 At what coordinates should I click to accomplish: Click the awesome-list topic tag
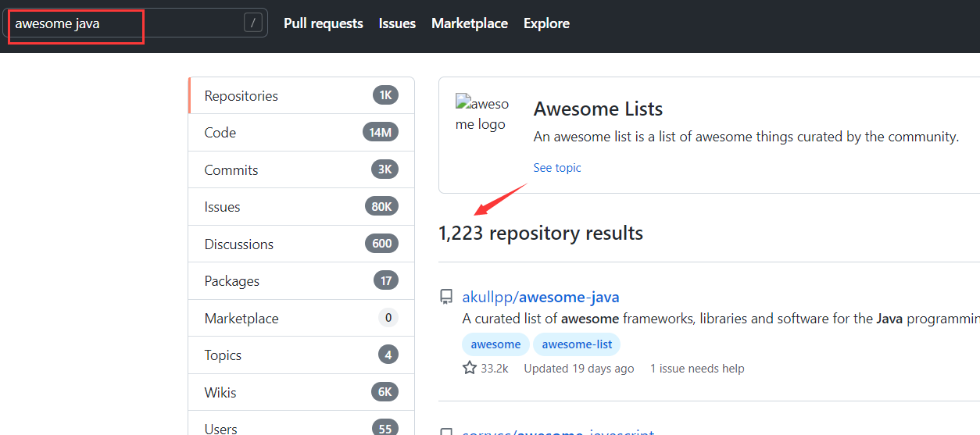577,344
